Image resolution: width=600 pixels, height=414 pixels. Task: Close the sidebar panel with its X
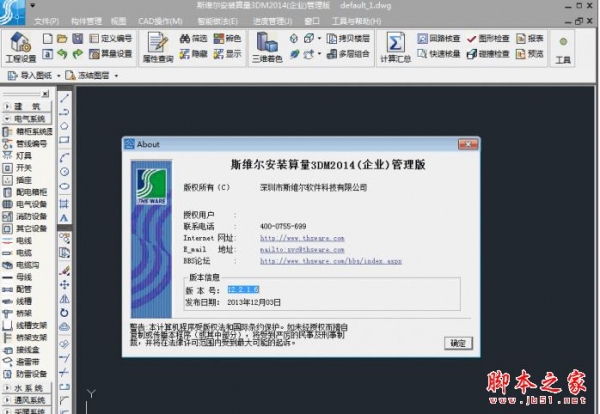click(x=46, y=93)
